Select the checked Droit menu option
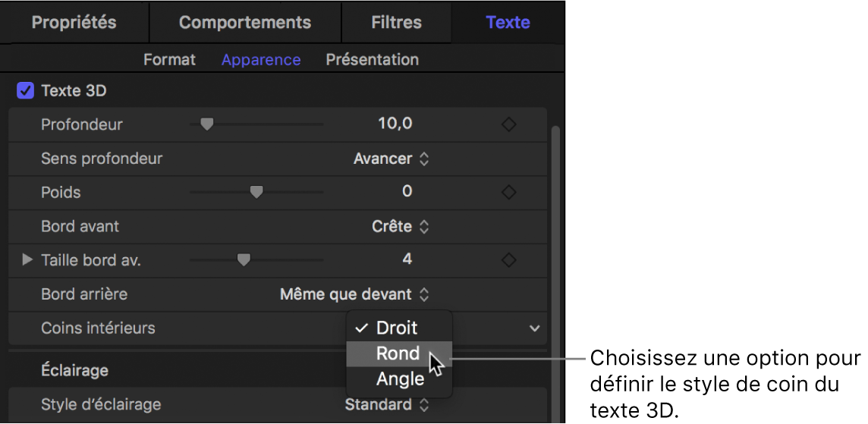This screenshot has width=868, height=424. click(x=397, y=328)
